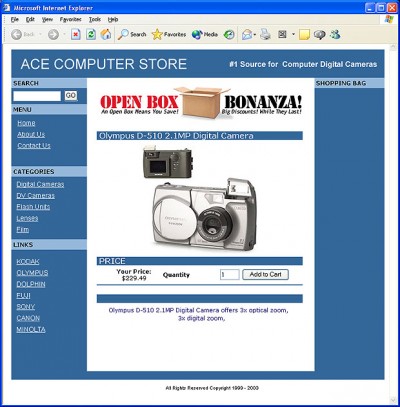The height and width of the screenshot is (407, 400).
Task: Go to the Home page via house icon
Action: [106, 34]
